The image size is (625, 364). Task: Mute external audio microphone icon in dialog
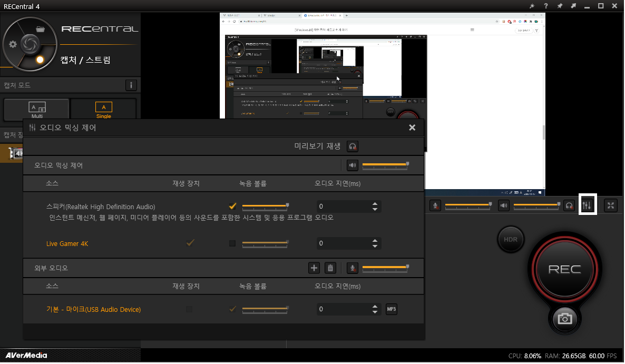click(353, 268)
